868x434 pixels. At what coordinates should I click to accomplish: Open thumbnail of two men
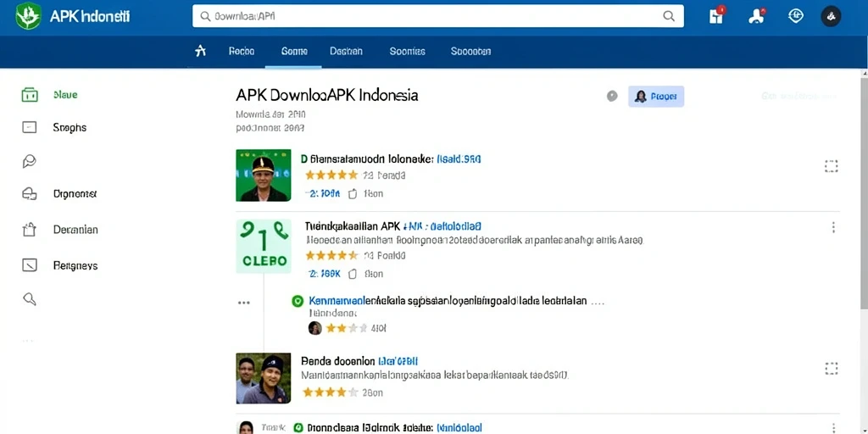tap(263, 378)
